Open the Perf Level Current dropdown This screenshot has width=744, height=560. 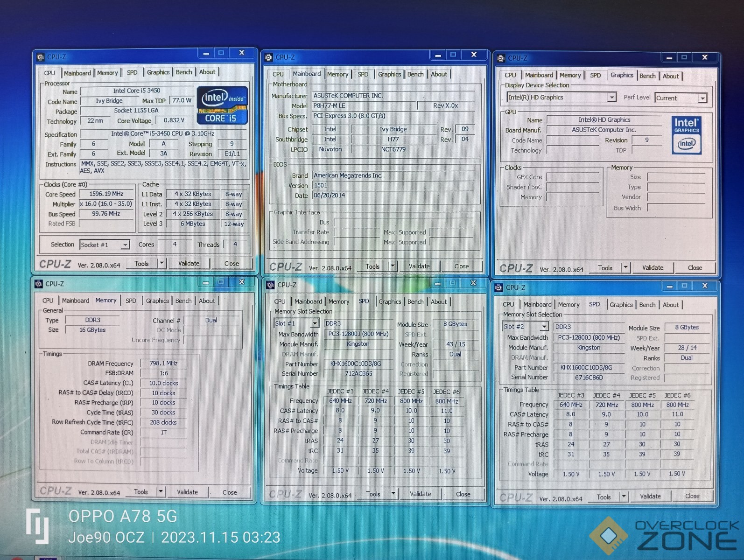(702, 98)
